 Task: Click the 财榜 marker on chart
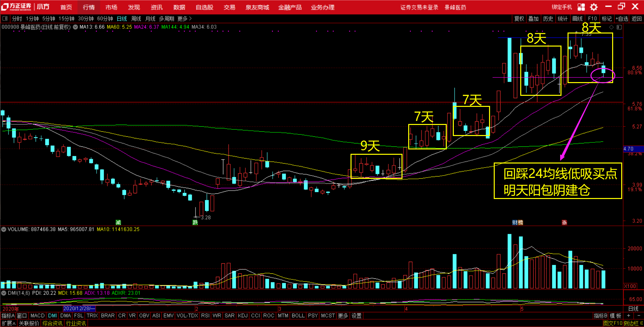518,222
